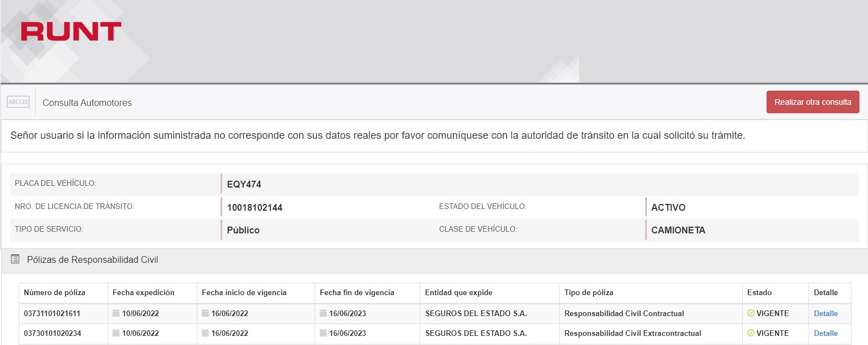Click the Fecha fin de vigencia column header

357,293
